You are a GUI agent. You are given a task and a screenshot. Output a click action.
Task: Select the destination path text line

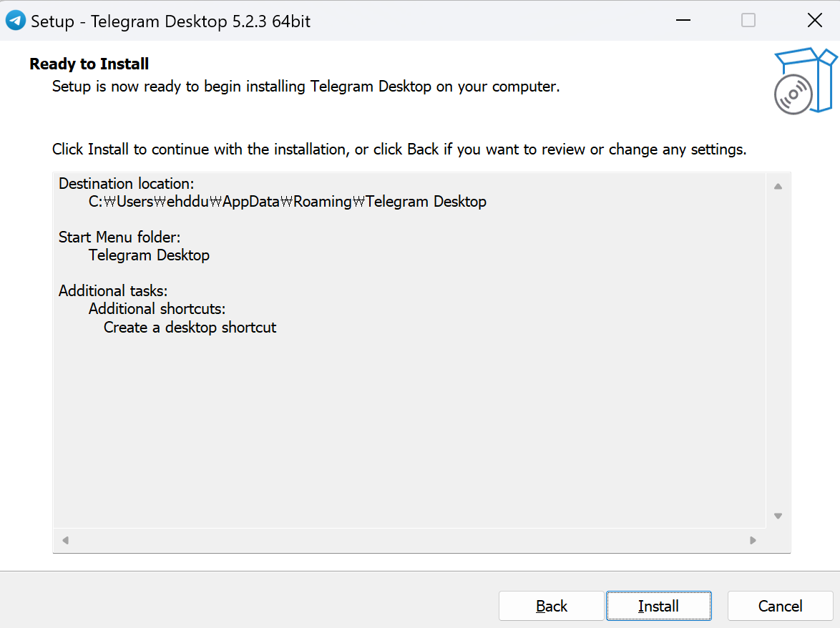point(287,202)
